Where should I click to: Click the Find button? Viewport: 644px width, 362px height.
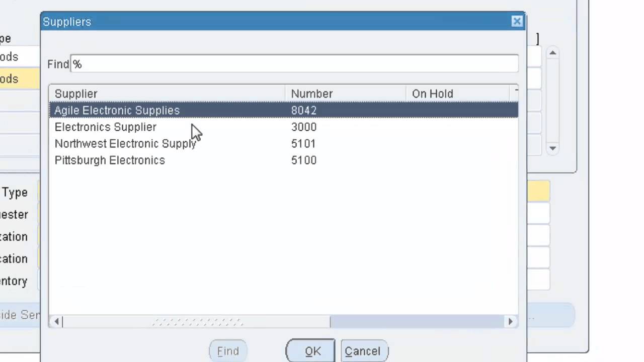[228, 351]
